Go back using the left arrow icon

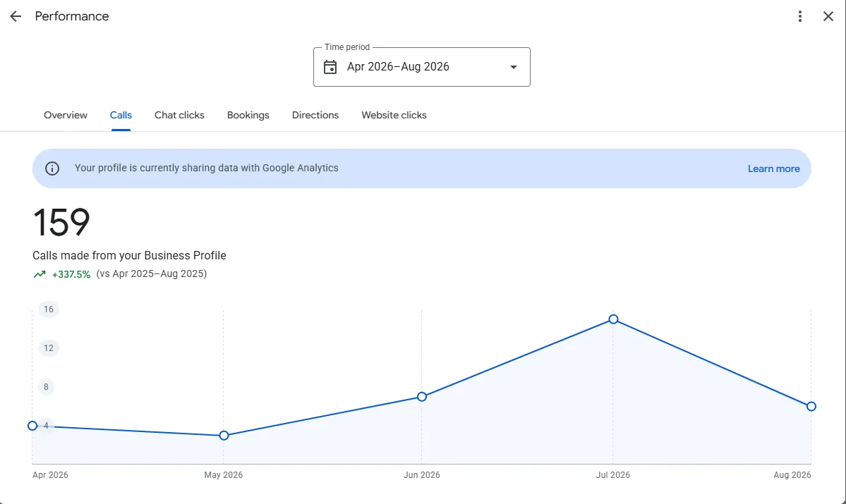(16, 16)
